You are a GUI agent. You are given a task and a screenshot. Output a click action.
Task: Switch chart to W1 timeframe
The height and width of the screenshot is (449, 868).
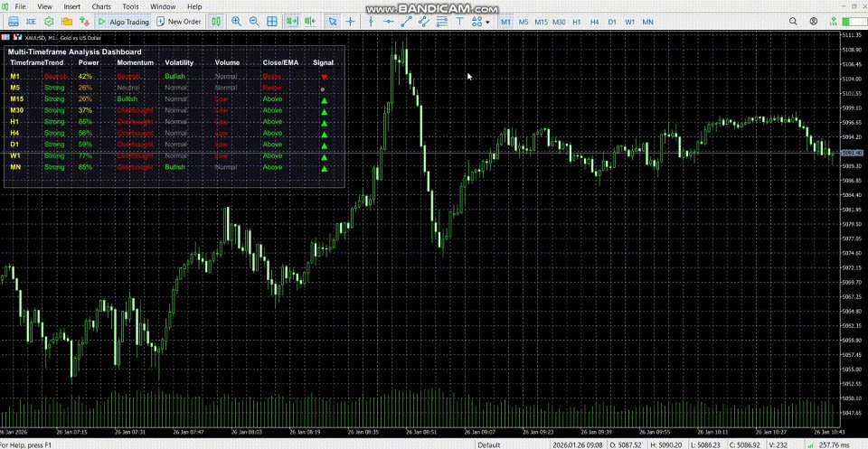[630, 22]
